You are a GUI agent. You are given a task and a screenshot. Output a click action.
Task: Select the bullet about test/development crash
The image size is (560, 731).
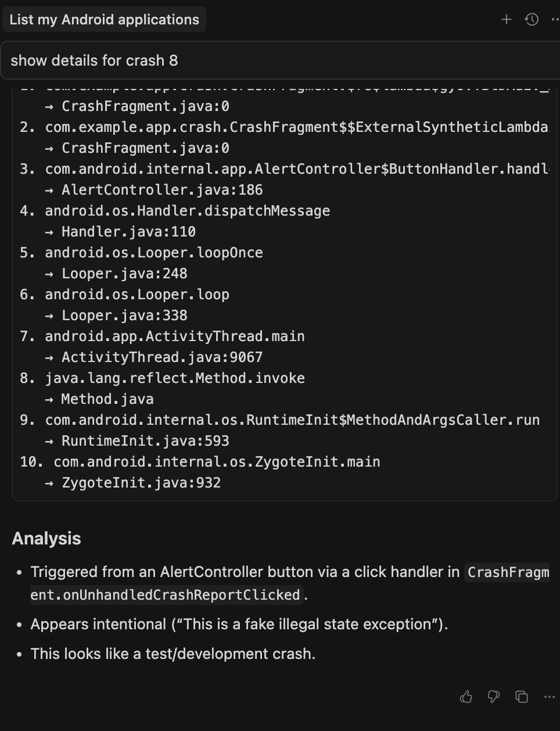pos(173,654)
